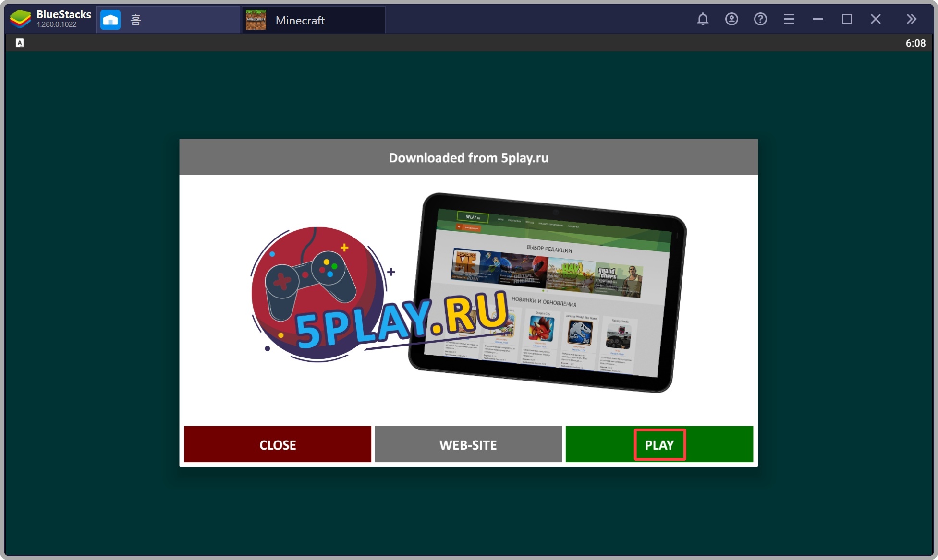The image size is (938, 560).
Task: Open the user account profile icon
Action: (x=731, y=19)
